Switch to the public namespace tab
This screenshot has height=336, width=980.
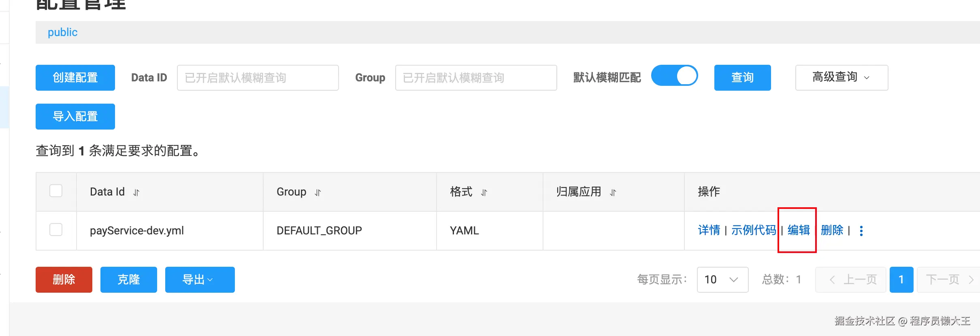[x=62, y=32]
